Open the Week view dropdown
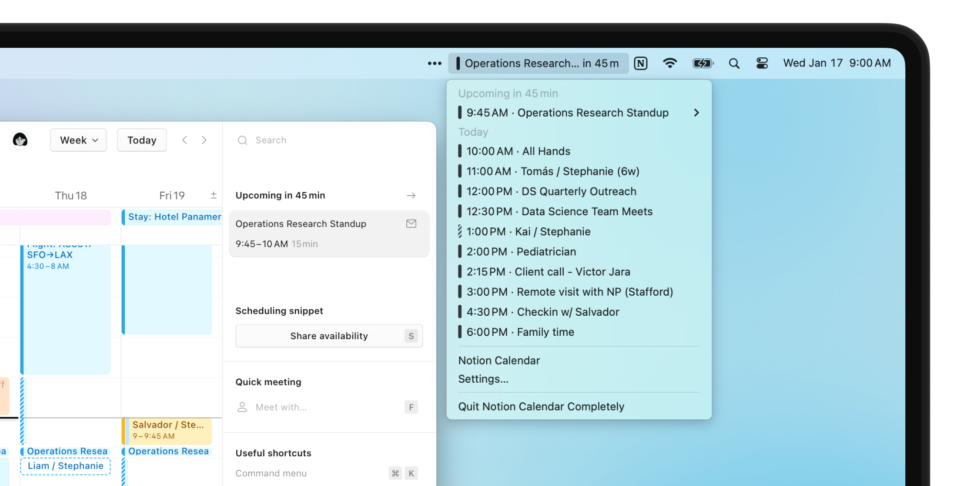 [78, 140]
